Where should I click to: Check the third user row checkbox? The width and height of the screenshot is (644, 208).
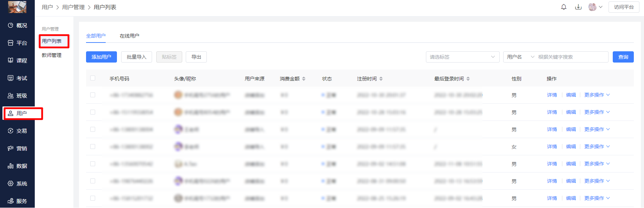[93, 129]
